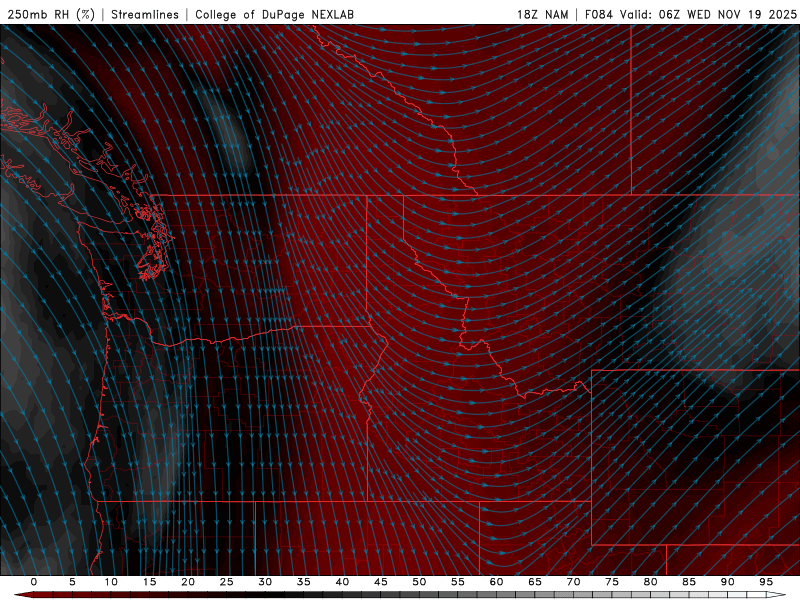Click the white high-humidity end of colorbar
This screenshot has width=800, height=600.
(x=777, y=595)
